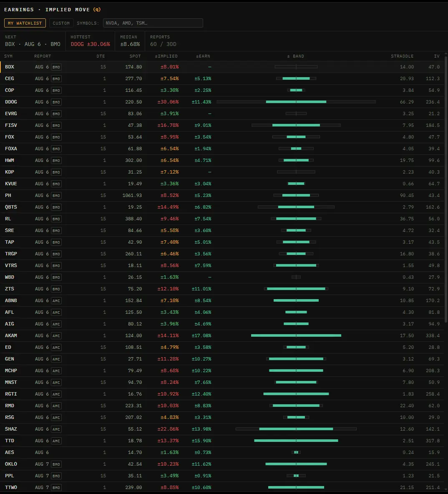Sort by the DTE column header
The image size is (448, 494).
click(101, 56)
